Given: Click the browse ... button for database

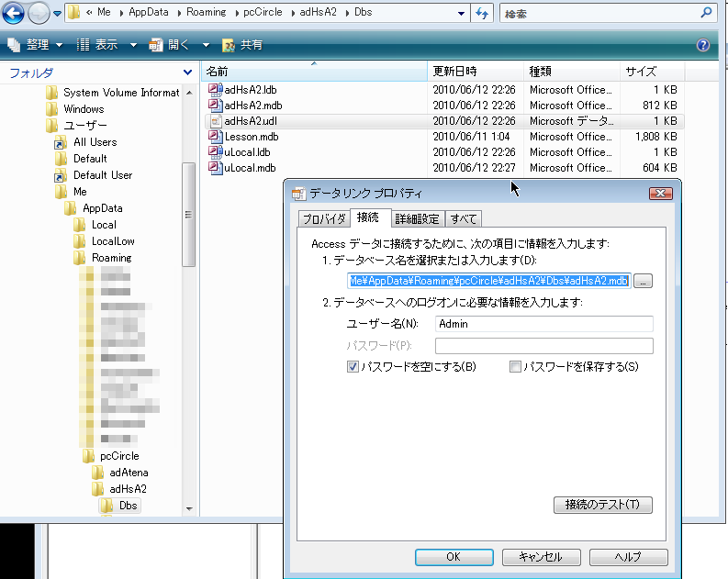Looking at the screenshot, I should coord(643,281).
